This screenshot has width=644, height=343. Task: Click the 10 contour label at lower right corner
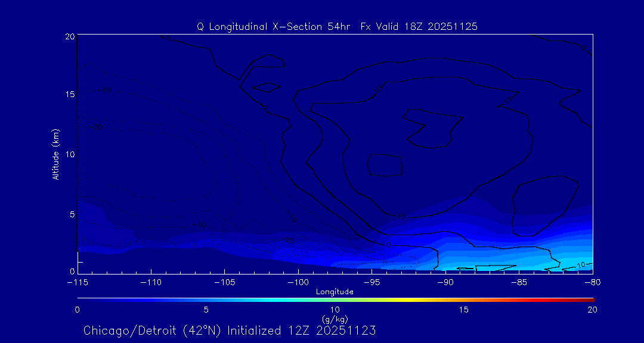pos(581,265)
